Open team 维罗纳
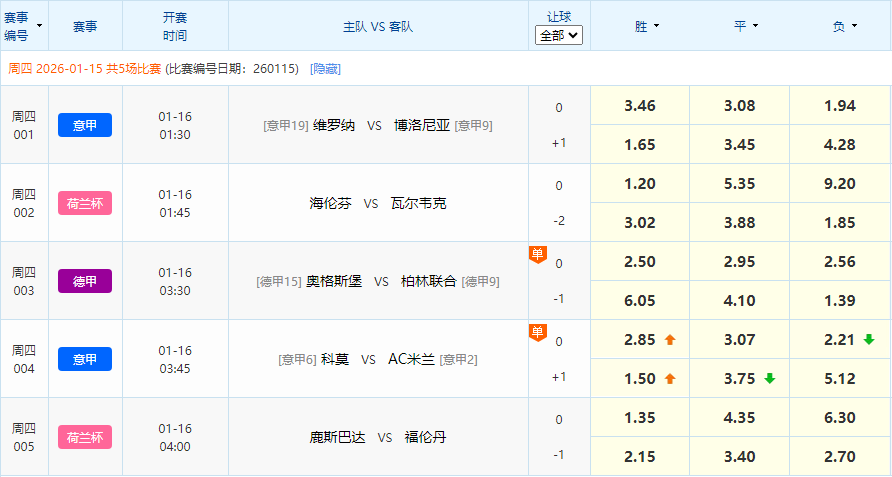Image resolution: width=892 pixels, height=477 pixels. 333,125
